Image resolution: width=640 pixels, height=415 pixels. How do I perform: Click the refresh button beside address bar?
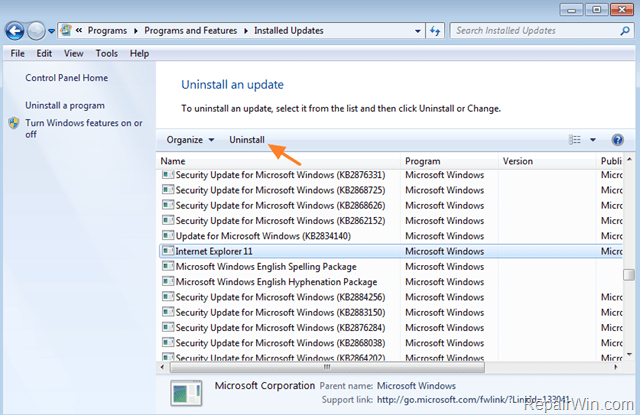pos(435,31)
